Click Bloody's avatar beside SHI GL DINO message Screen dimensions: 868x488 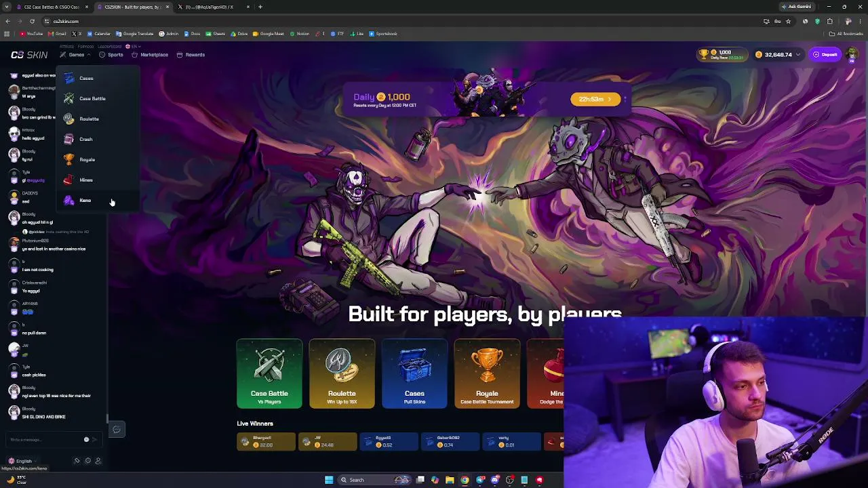pyautogui.click(x=14, y=412)
